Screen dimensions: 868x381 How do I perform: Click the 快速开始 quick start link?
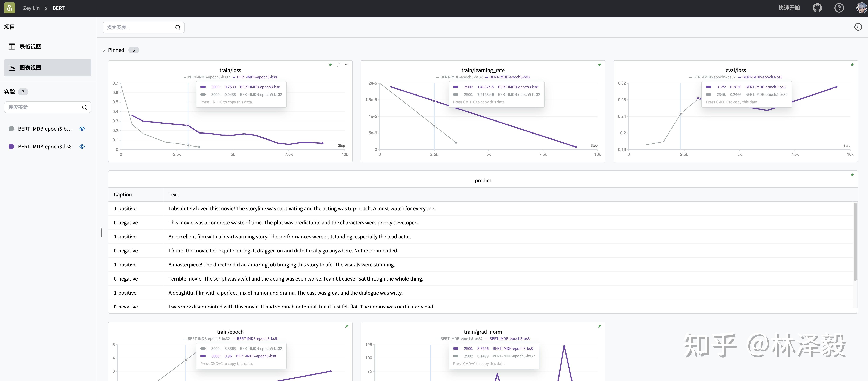pos(789,8)
